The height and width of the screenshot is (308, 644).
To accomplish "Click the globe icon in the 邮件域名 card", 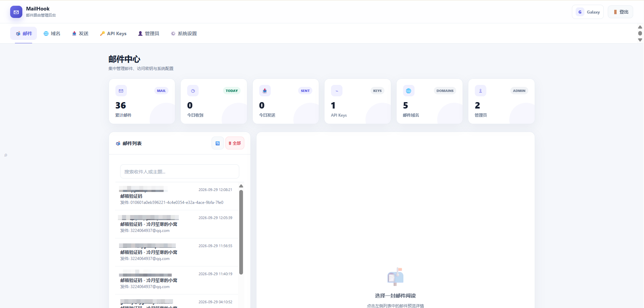I will coord(409,91).
